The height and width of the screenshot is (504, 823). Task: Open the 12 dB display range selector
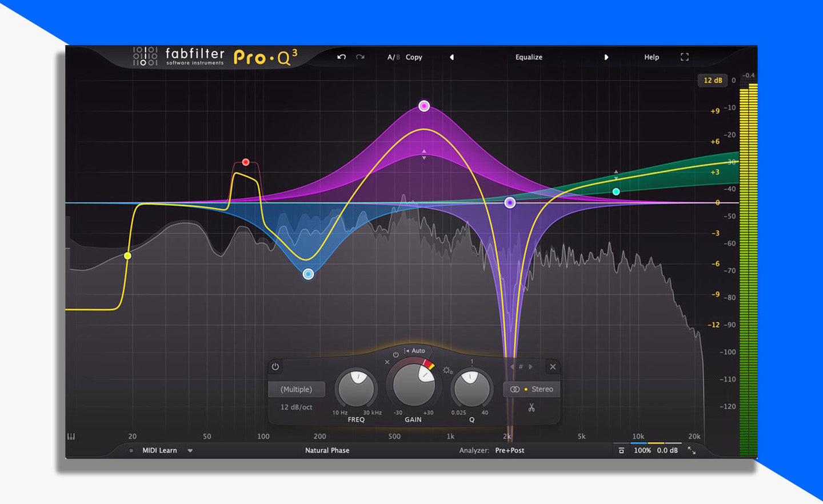[713, 80]
